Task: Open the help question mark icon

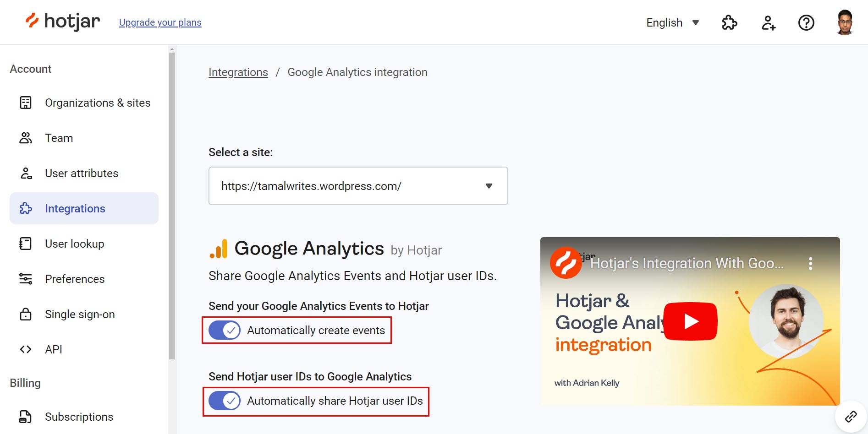Action: coord(806,22)
